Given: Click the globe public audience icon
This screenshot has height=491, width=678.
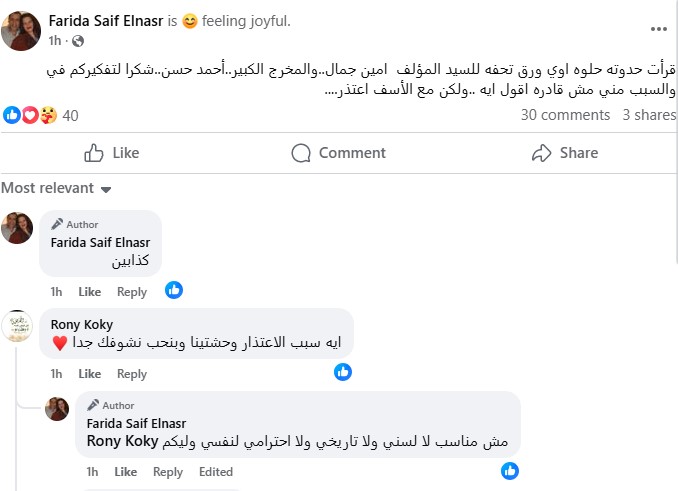Looking at the screenshot, I should click(x=79, y=41).
